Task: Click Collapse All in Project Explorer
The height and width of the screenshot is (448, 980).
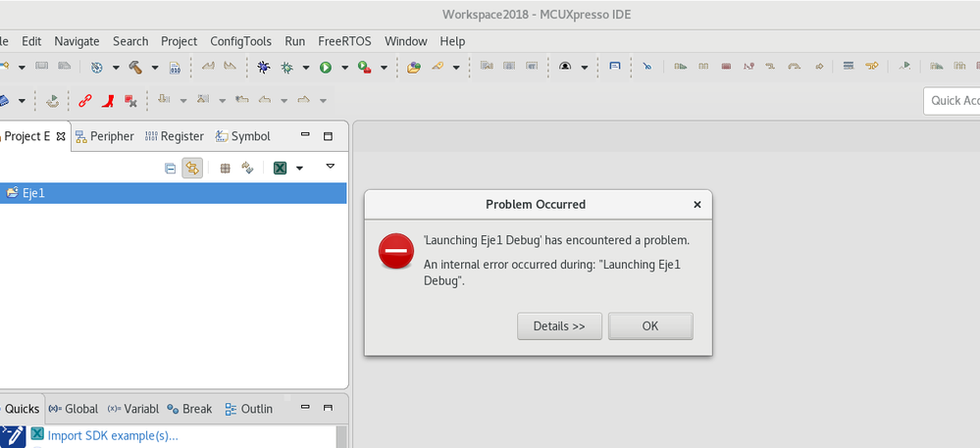Action: coord(170,168)
